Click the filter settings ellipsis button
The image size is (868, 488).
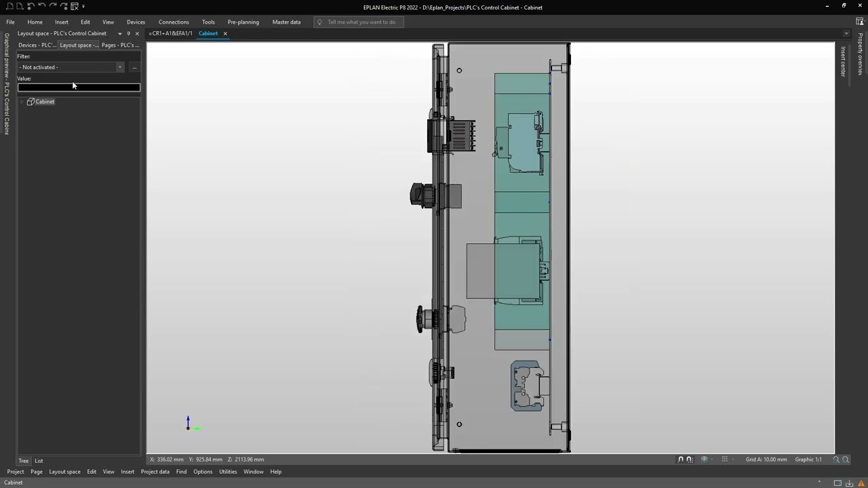[x=134, y=67]
